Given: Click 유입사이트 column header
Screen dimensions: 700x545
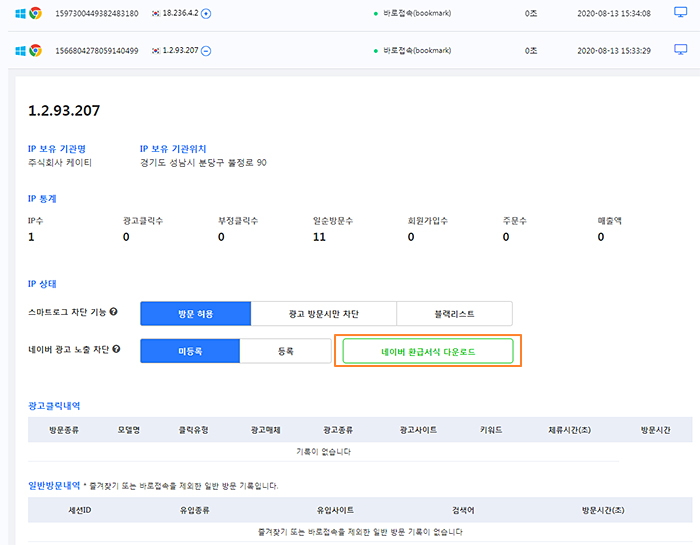Looking at the screenshot, I should (x=335, y=510).
